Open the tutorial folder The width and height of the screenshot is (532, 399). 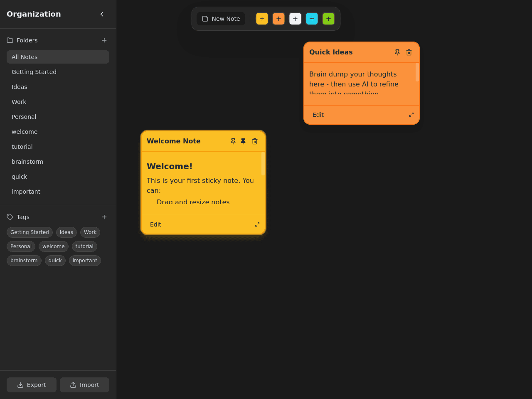[58, 147]
